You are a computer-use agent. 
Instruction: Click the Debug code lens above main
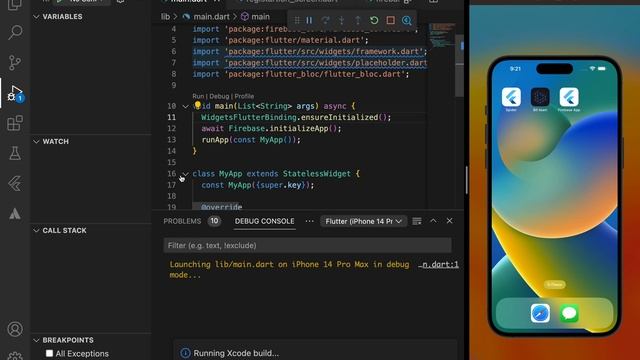tap(219, 96)
